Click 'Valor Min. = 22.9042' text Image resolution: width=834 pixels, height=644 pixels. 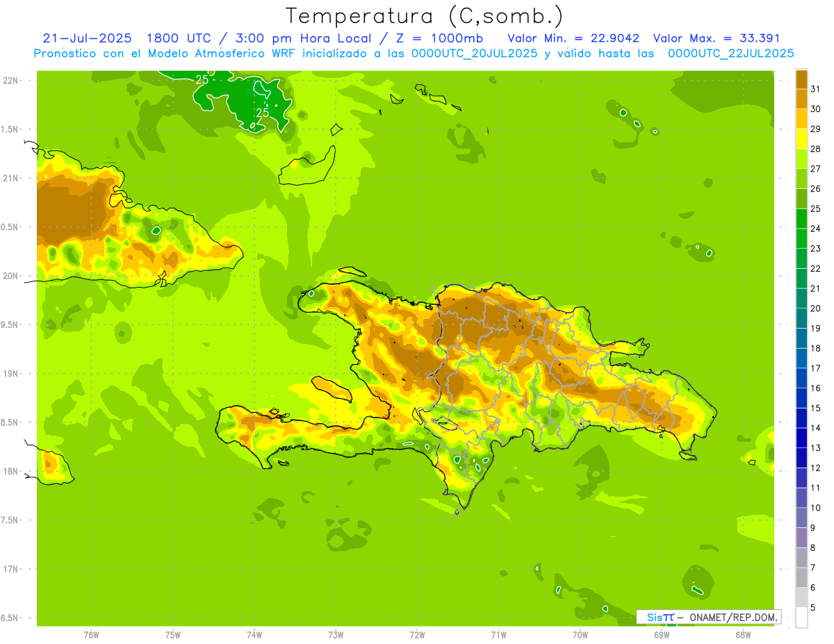tap(573, 38)
